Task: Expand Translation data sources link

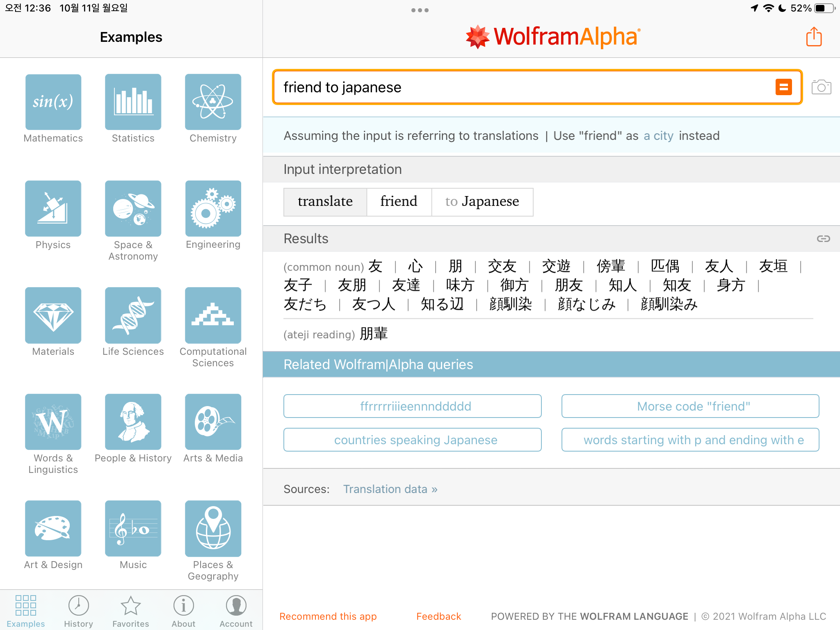Action: coord(390,489)
